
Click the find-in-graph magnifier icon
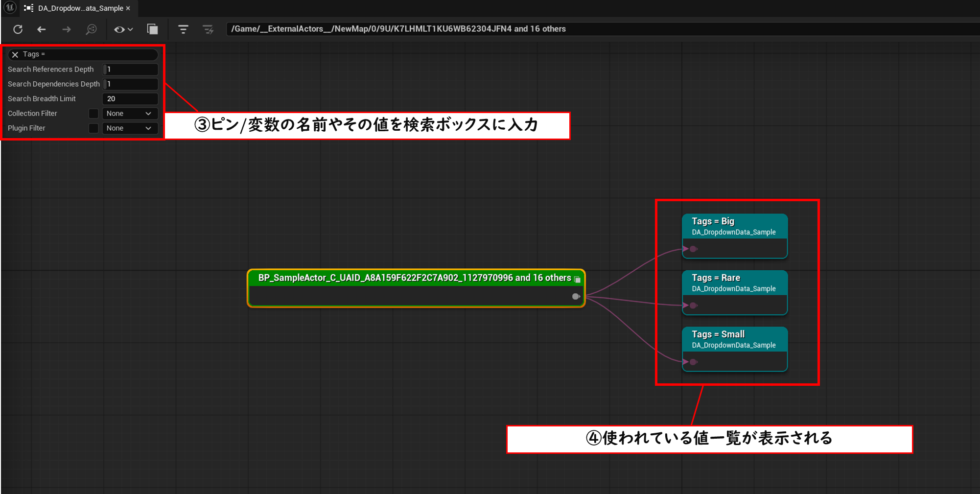(x=91, y=29)
